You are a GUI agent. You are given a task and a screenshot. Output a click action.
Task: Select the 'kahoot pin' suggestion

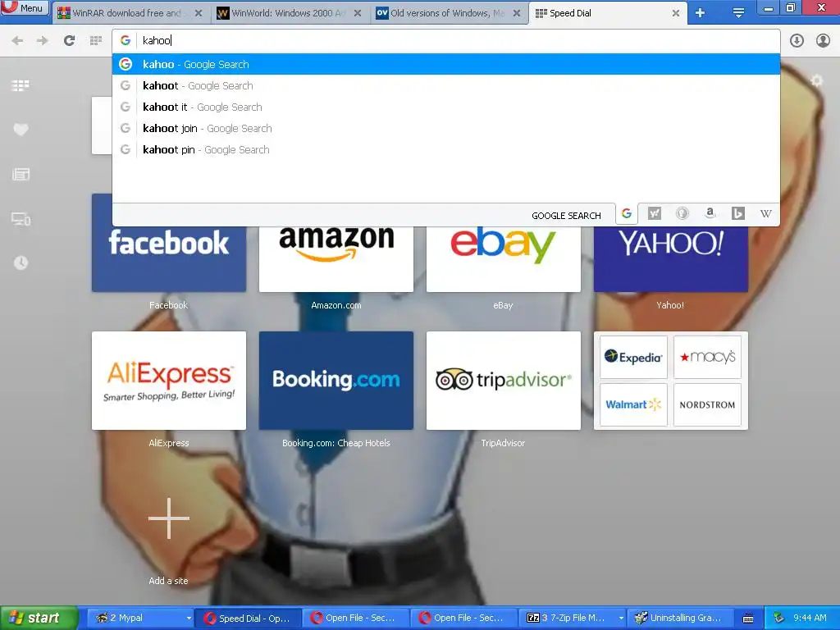click(445, 150)
